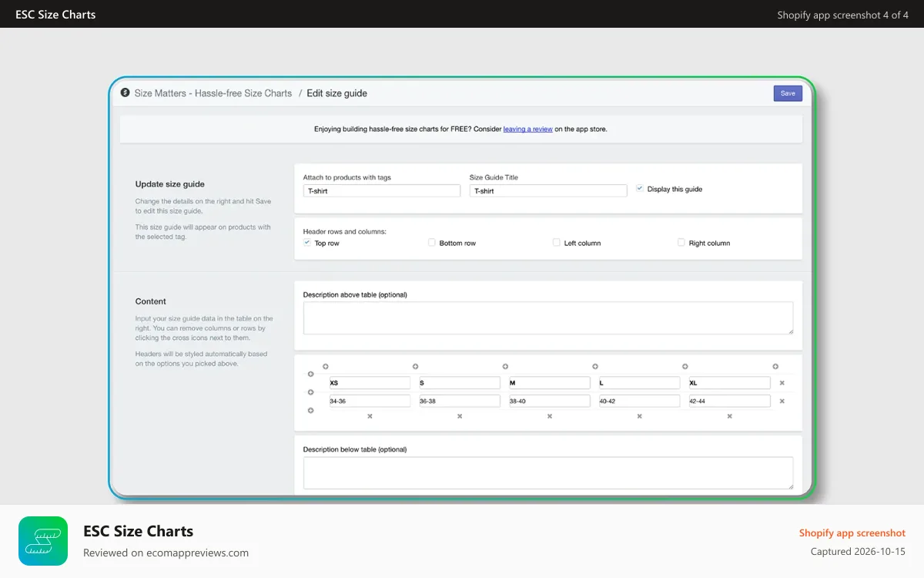Enable the Bottom row header option

tap(432, 242)
